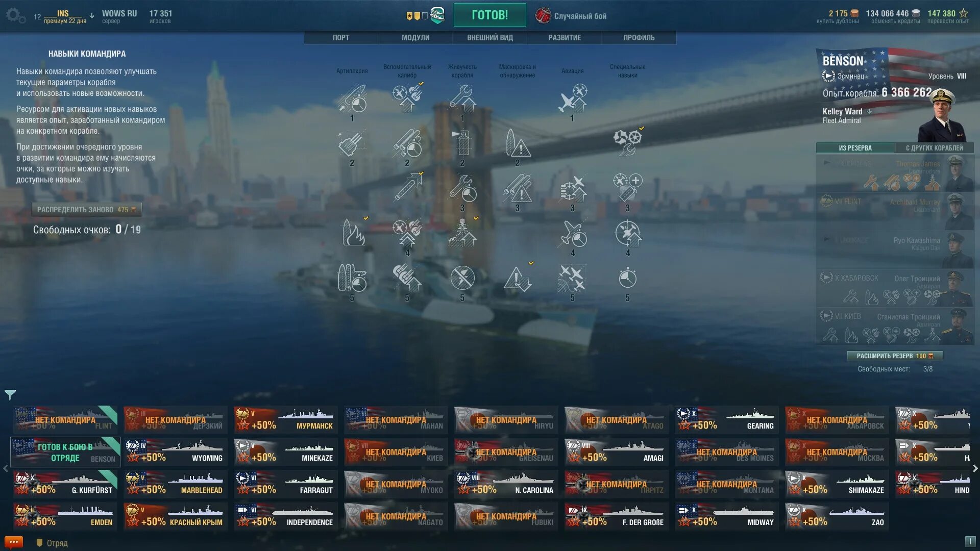This screenshot has height=551, width=980.
Task: Click the info icon in the corner
Action: tap(969, 541)
